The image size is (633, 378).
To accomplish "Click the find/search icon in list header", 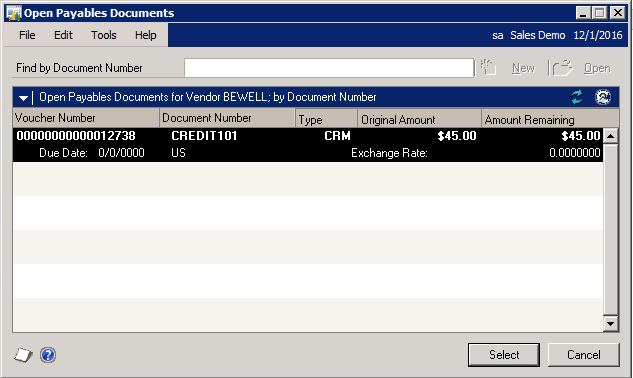I will [603, 97].
